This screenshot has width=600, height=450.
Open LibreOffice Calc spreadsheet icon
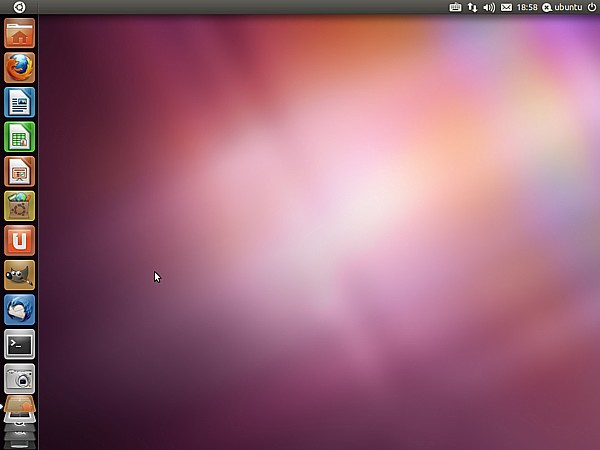(20, 137)
